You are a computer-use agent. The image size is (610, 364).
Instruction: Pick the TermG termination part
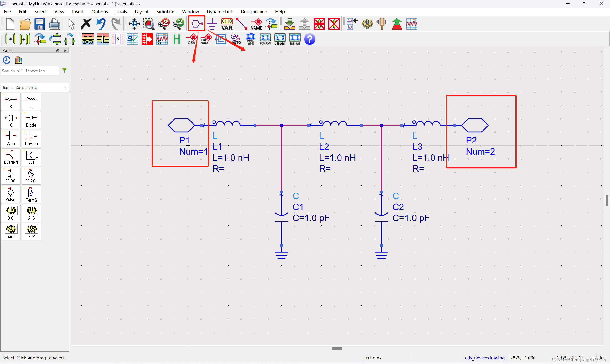pyautogui.click(x=31, y=194)
